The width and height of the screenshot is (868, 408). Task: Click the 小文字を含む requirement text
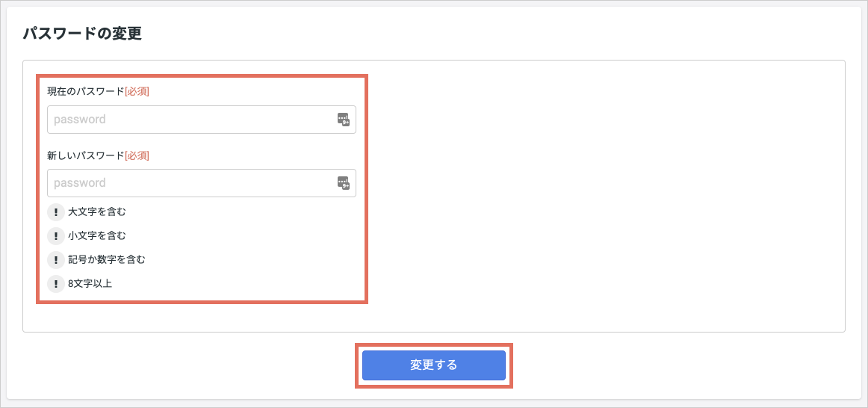pyautogui.click(x=97, y=236)
